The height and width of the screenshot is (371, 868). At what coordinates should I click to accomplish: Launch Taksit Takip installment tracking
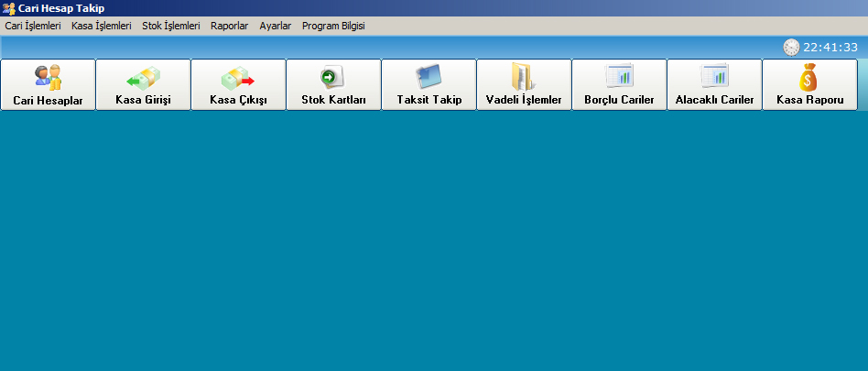tap(429, 84)
